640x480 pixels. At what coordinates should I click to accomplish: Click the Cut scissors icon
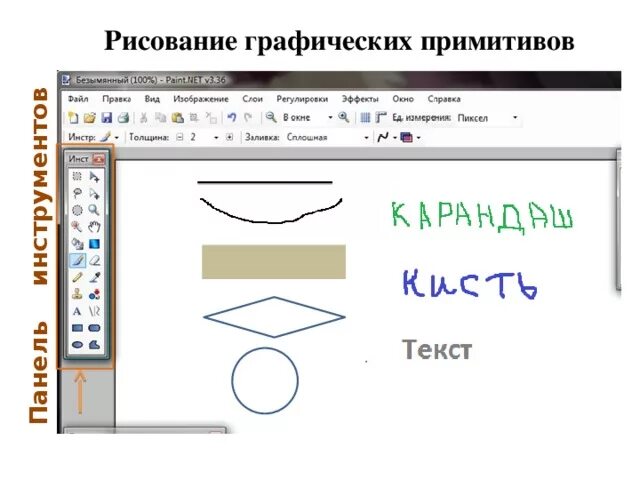click(x=144, y=118)
